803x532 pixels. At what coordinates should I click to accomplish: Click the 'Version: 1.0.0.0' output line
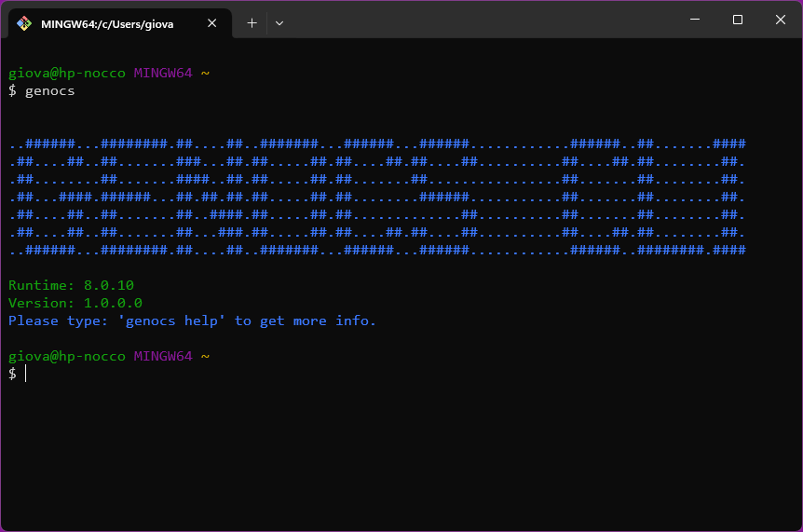tap(75, 303)
